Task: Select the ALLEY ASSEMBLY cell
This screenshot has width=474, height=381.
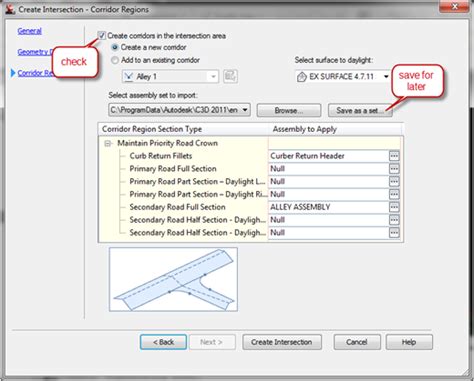Action: pyautogui.click(x=329, y=207)
